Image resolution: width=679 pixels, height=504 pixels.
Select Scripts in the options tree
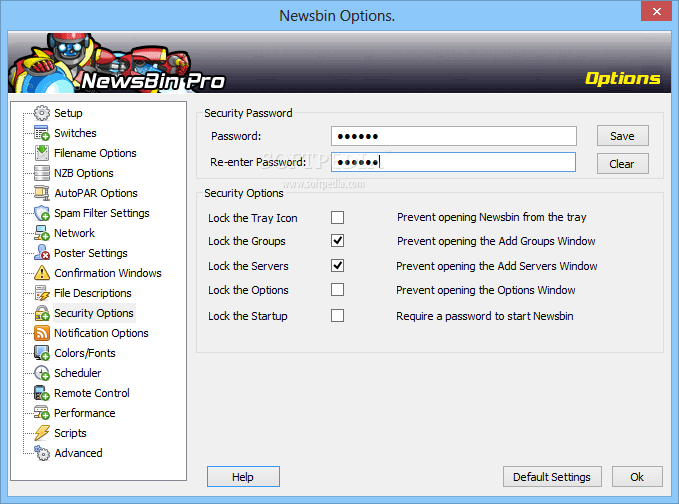click(70, 433)
